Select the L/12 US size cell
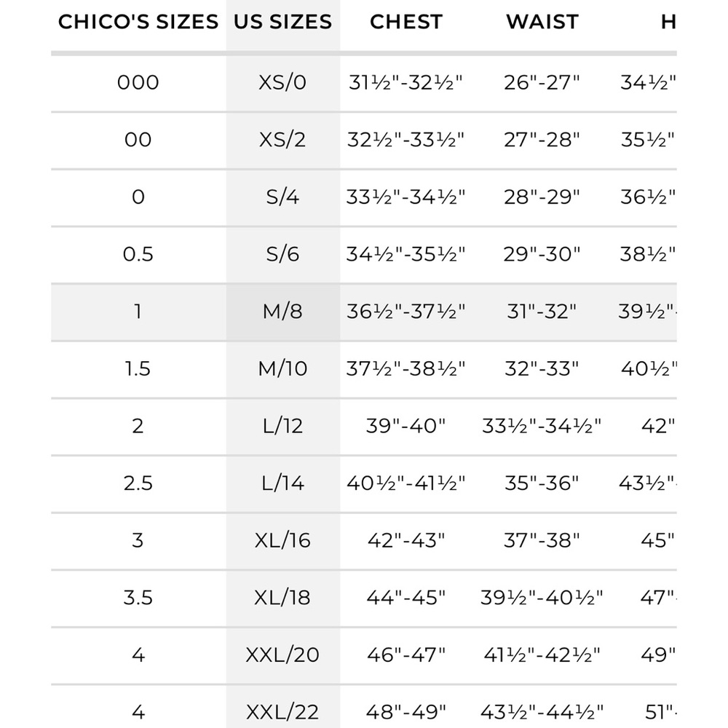 click(282, 426)
